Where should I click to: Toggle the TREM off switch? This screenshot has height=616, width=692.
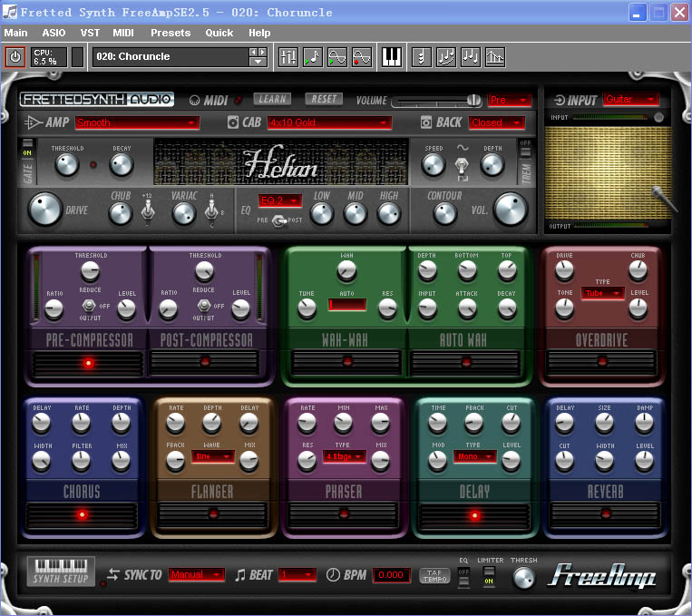coord(525,149)
